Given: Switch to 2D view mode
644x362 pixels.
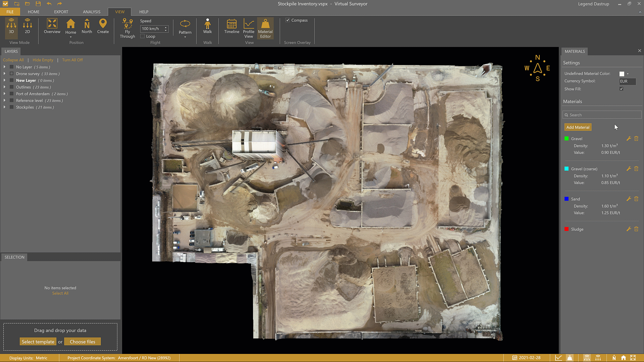Looking at the screenshot, I should 28,26.
